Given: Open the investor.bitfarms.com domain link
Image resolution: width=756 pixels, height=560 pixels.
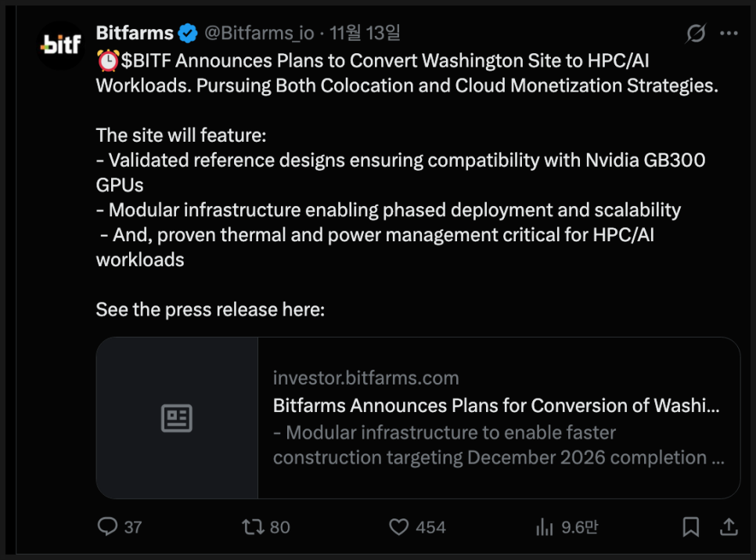Looking at the screenshot, I should pos(365,378).
